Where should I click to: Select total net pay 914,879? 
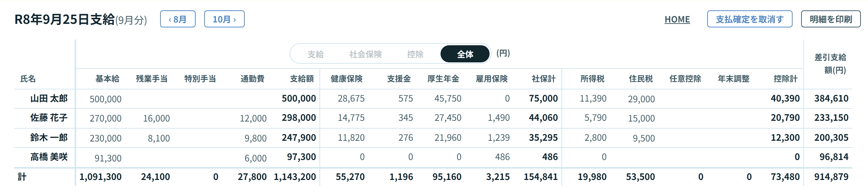831,177
